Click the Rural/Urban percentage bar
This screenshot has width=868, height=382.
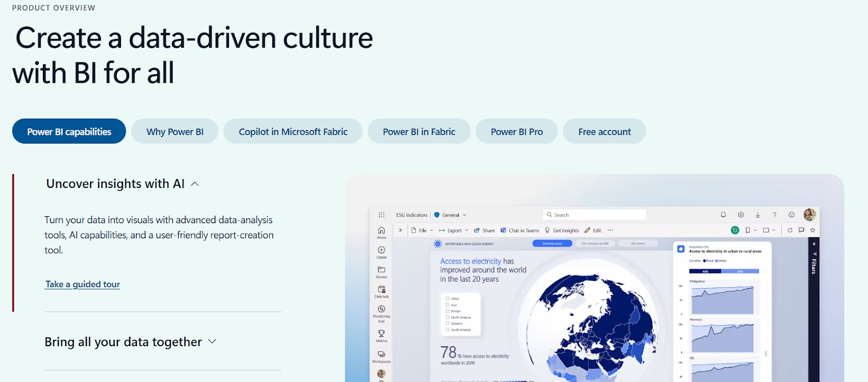pos(724,271)
